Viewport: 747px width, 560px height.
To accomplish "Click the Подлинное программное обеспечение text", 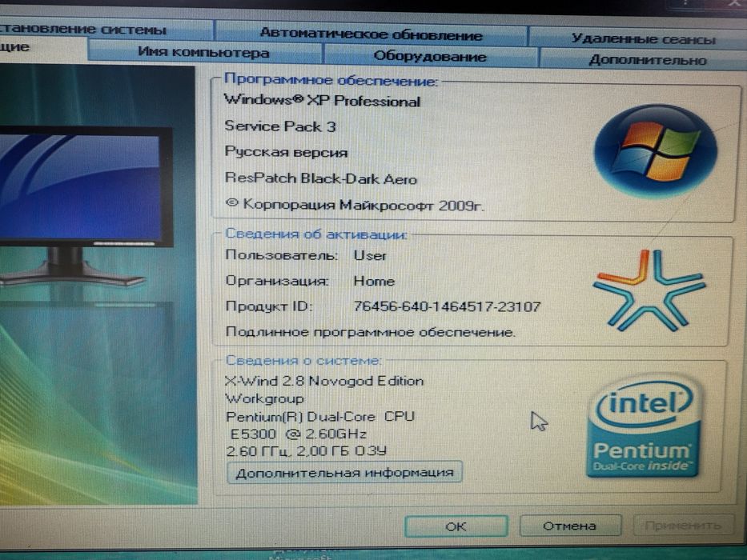I will (x=370, y=331).
